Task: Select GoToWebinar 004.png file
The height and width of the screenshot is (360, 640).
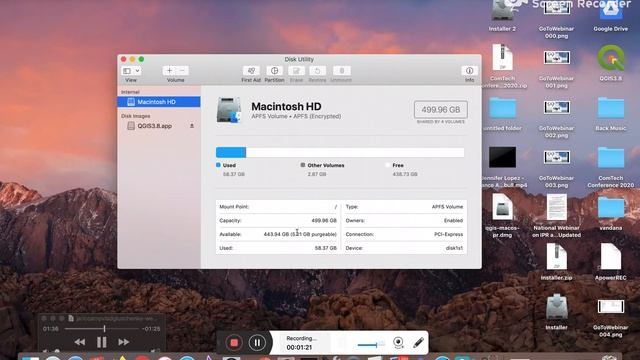Action: pos(611,318)
